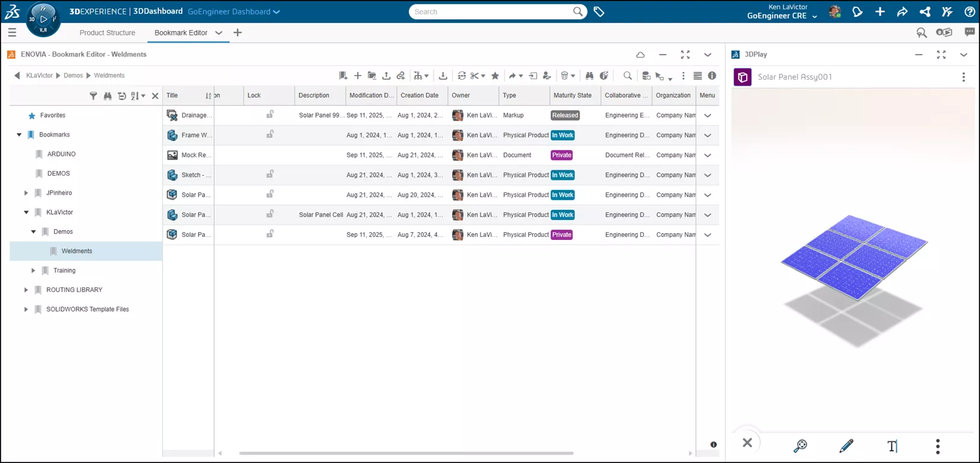Screen dimensions: 980x463
Task: Click the Add plus icon in top bar
Action: (x=880, y=11)
